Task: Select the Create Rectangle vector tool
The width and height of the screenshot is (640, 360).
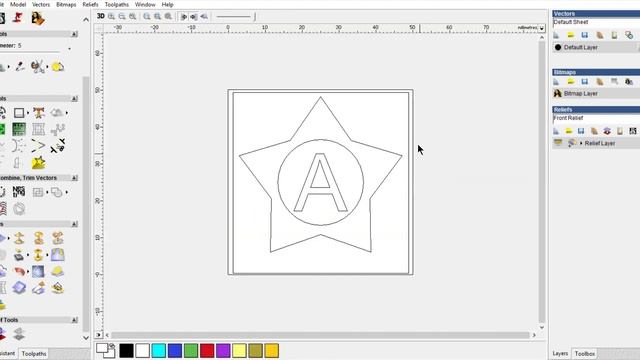Action: pos(19,113)
